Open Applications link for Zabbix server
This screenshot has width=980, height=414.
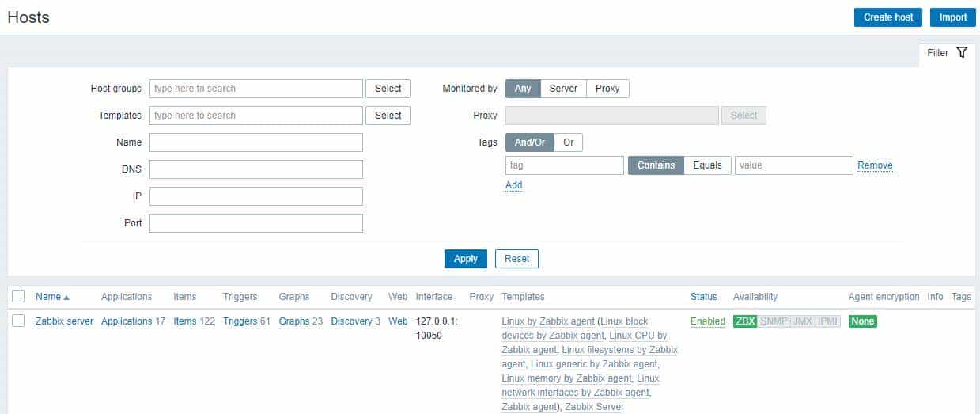(127, 321)
